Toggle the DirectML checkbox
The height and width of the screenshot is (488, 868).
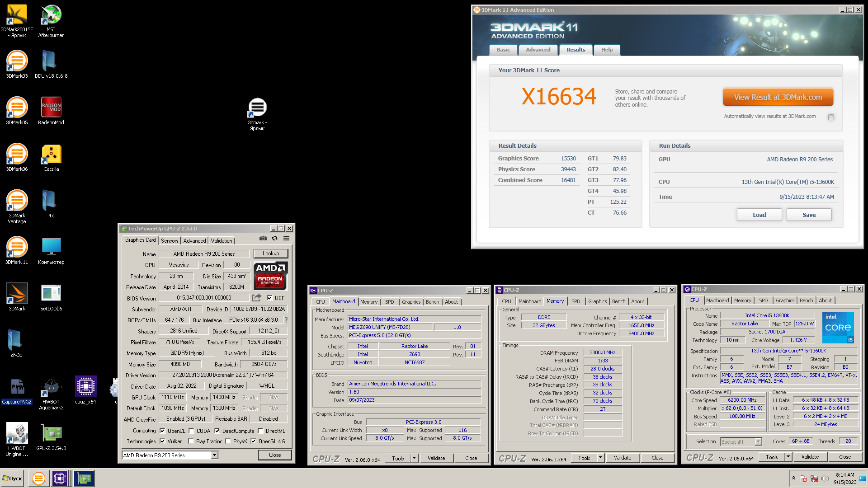[x=260, y=431]
